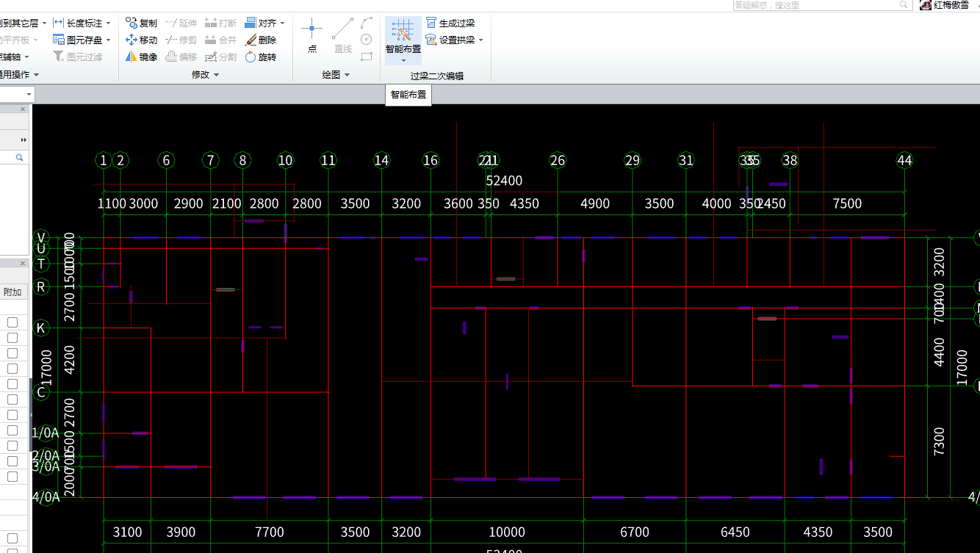Tick the topmost checkbox under 附加 column
The image size is (980, 553).
pos(12,322)
